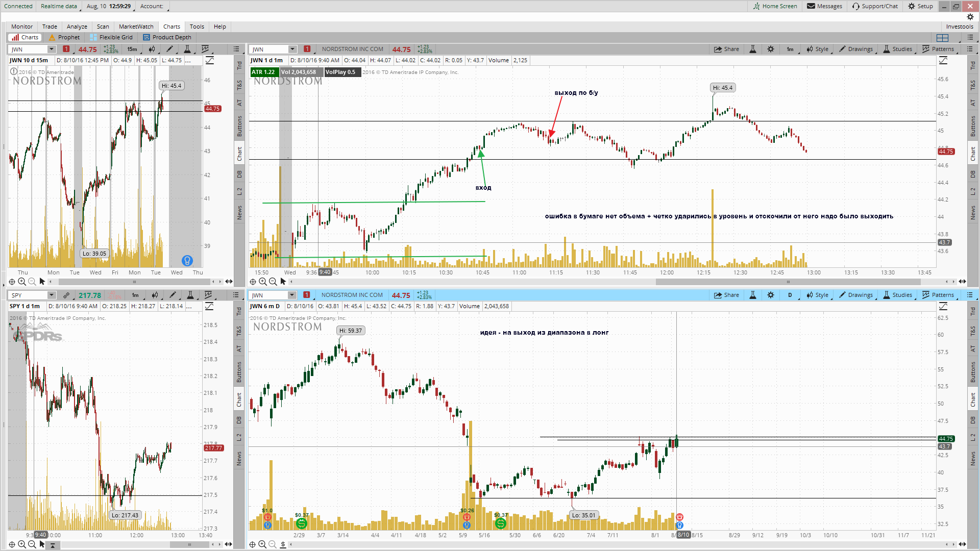
Task: Open the Home Screen button
Action: point(775,6)
